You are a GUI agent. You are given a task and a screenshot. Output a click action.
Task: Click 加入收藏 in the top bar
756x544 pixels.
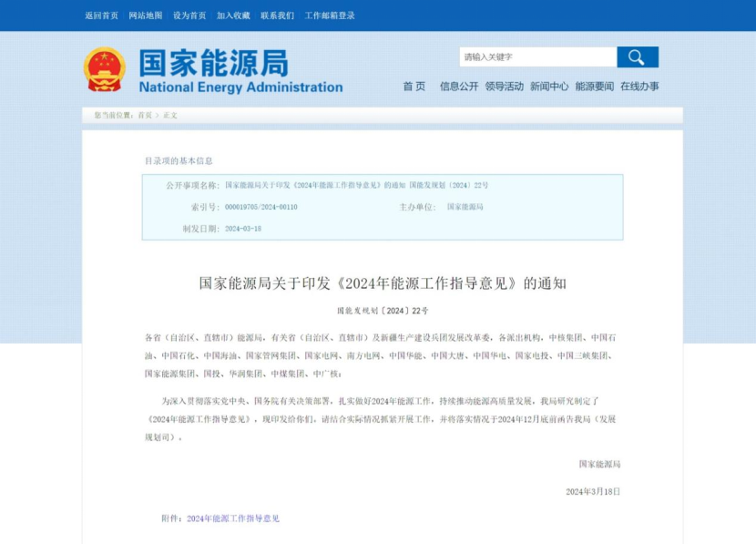(233, 15)
